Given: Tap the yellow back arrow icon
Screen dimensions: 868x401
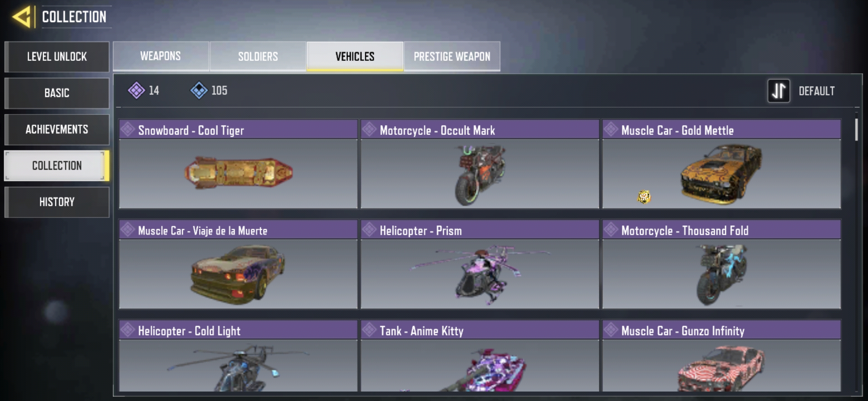Looking at the screenshot, I should click(x=22, y=17).
